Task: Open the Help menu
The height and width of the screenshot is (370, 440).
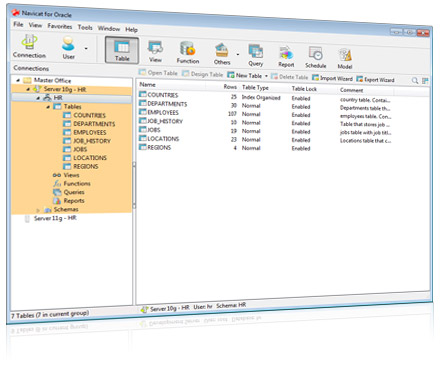Action: pyautogui.click(x=131, y=29)
